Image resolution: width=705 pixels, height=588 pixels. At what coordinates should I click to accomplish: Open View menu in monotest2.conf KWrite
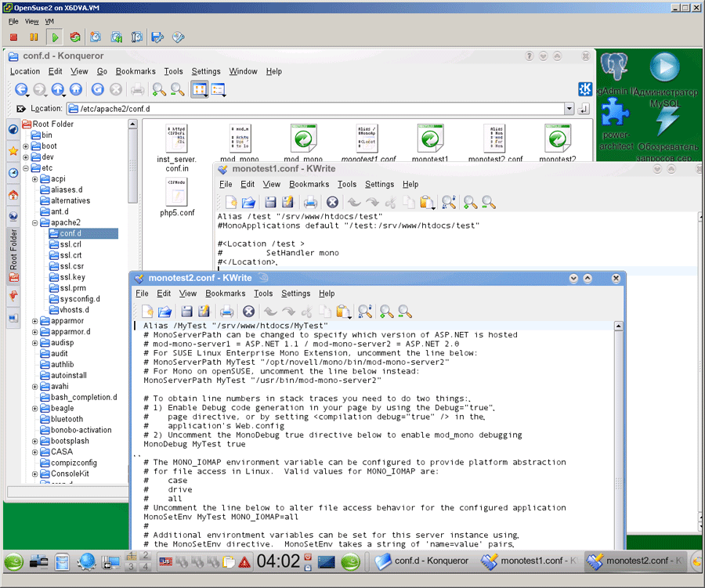pos(188,294)
